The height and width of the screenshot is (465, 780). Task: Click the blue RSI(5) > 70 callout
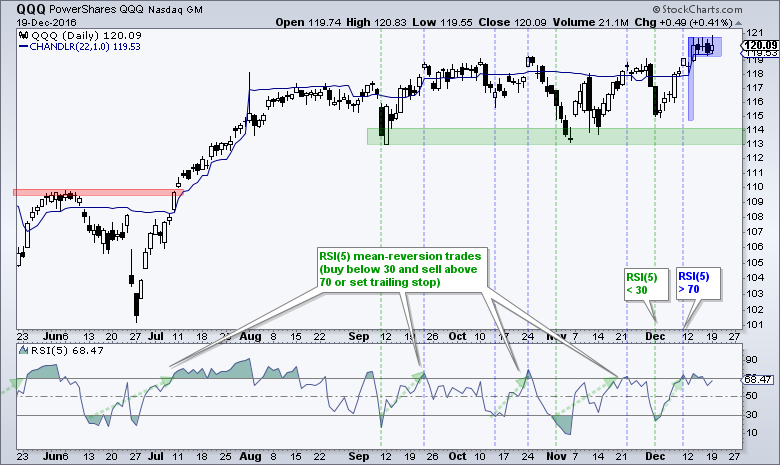pyautogui.click(x=698, y=283)
